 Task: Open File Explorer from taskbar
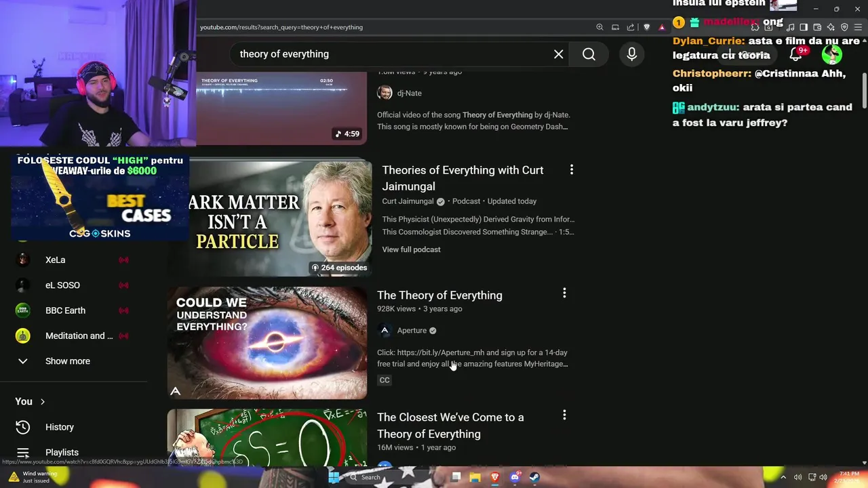(475, 477)
